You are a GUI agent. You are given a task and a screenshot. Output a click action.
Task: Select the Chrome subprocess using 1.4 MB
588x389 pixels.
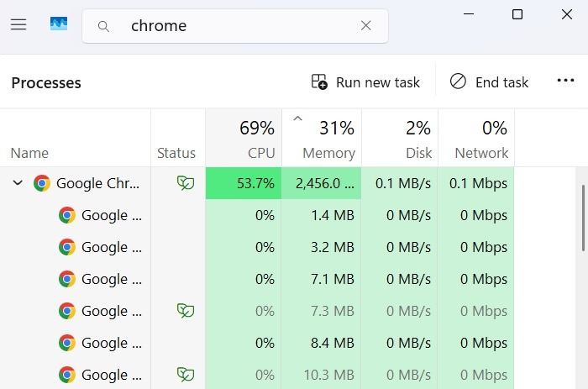257,215
